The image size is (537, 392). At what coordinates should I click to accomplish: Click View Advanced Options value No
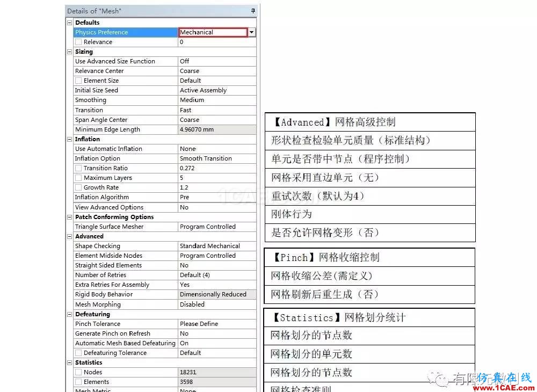point(217,207)
